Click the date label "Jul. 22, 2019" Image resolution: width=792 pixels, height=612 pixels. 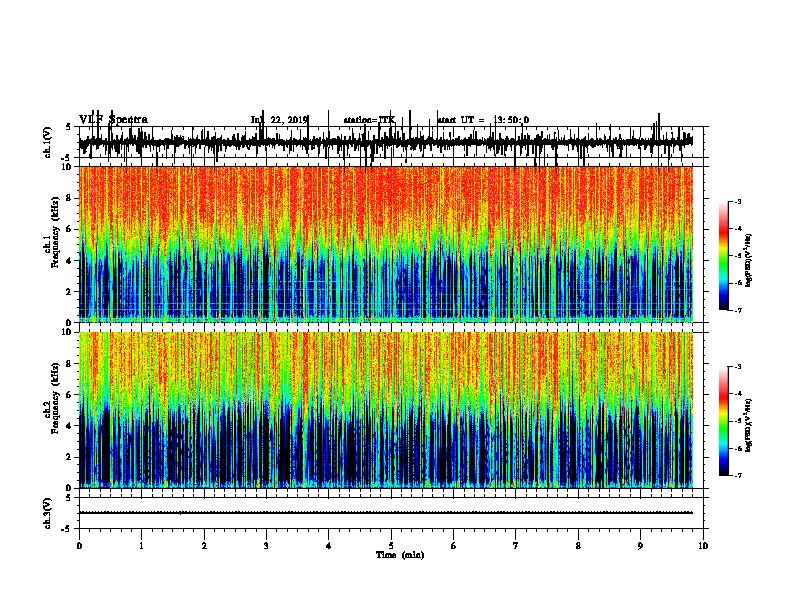[x=279, y=120]
